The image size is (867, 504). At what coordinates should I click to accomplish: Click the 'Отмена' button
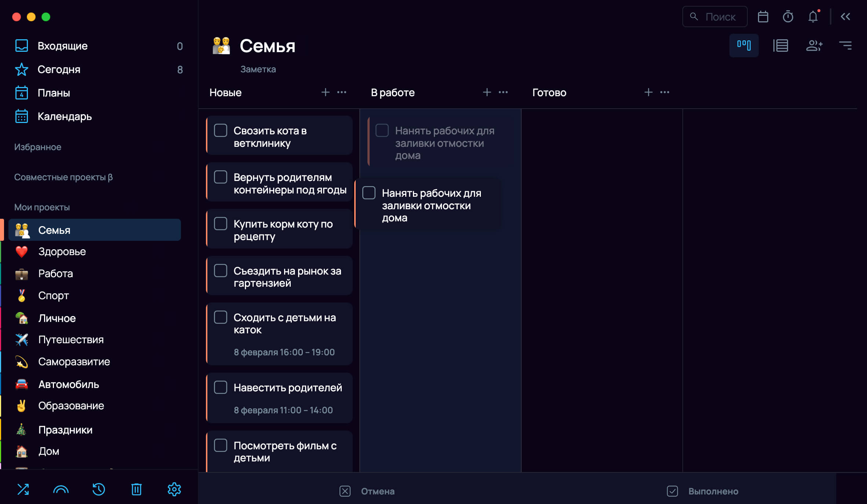[367, 491]
